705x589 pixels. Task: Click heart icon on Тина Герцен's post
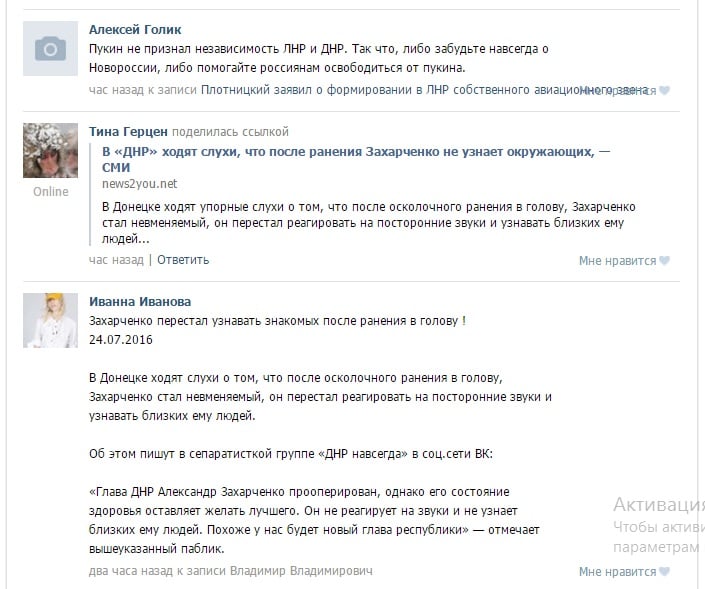point(664,260)
